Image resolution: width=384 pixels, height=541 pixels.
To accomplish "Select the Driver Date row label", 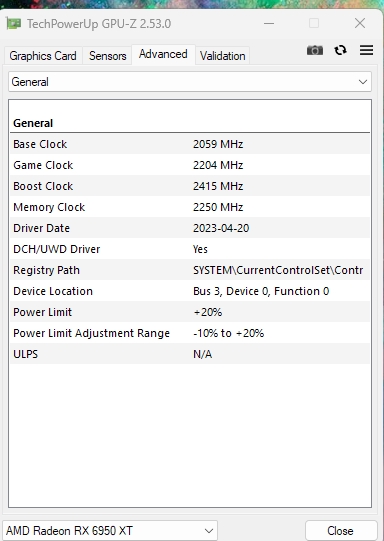I will [41, 228].
